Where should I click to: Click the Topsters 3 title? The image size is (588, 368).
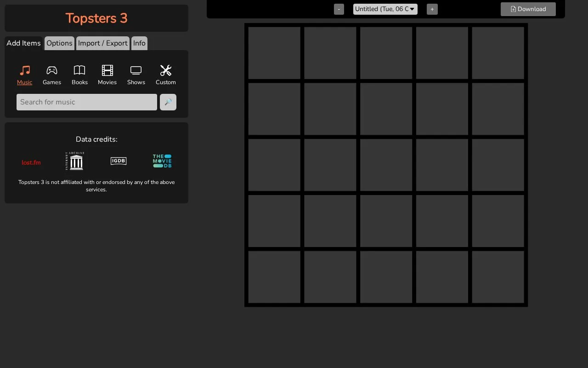click(96, 18)
